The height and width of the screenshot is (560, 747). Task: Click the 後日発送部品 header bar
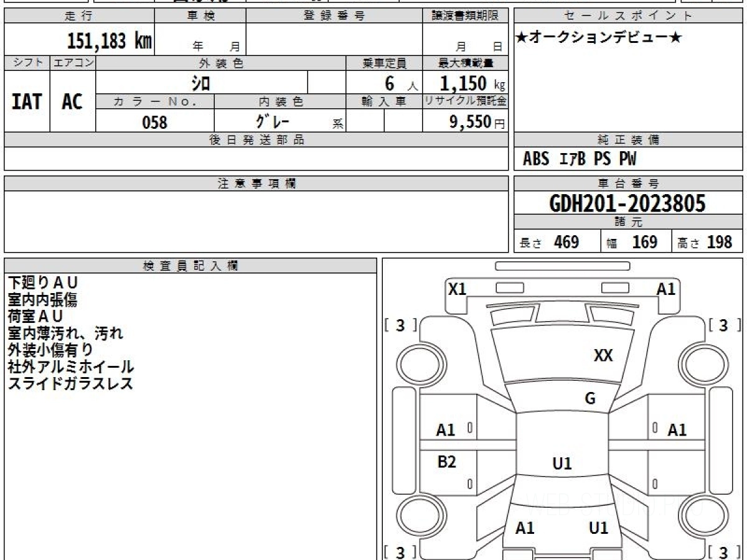pos(256,139)
